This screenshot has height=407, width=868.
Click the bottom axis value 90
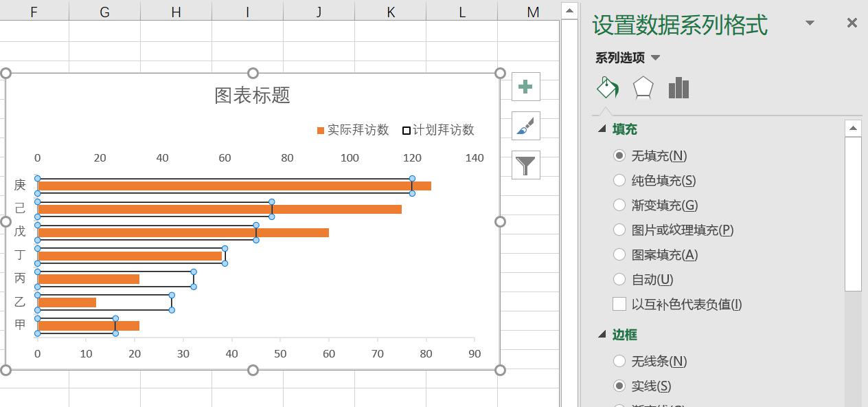click(x=475, y=354)
